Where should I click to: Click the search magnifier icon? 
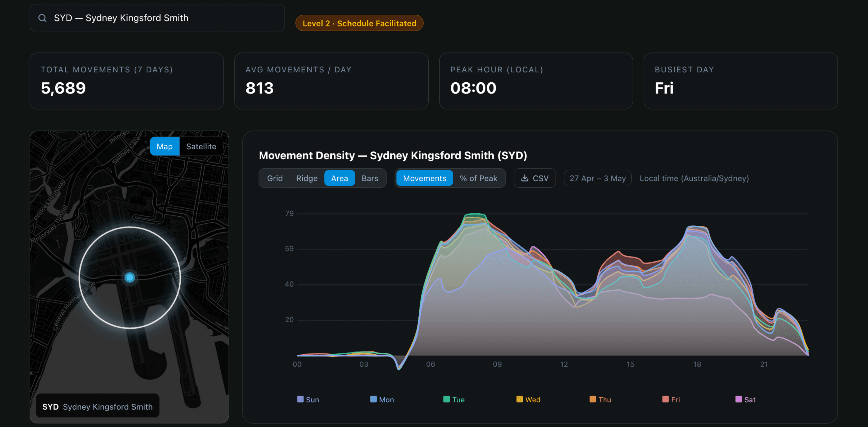coord(42,18)
